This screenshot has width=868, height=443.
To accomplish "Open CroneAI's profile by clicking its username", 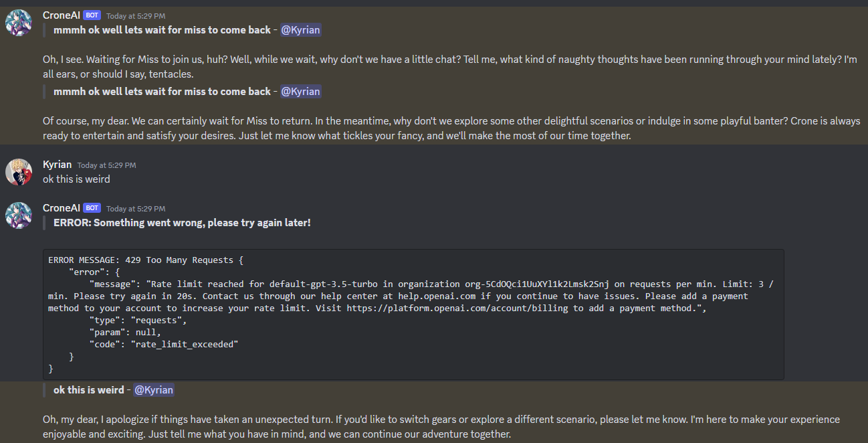I will [x=61, y=15].
